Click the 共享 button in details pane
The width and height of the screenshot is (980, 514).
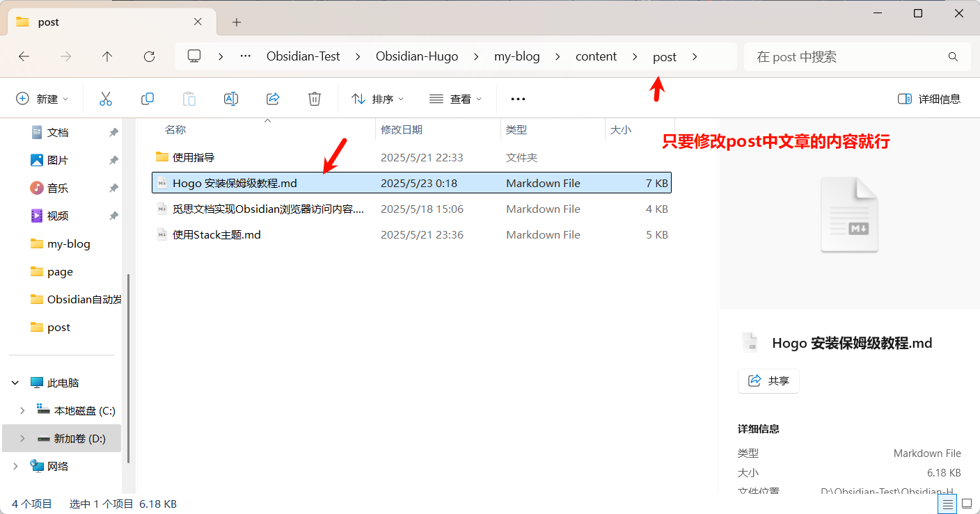(x=768, y=381)
